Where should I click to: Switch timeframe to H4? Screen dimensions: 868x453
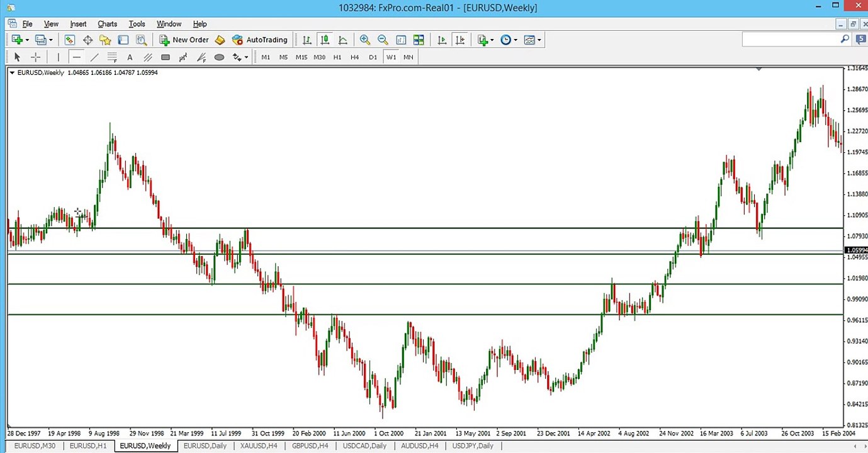point(355,57)
